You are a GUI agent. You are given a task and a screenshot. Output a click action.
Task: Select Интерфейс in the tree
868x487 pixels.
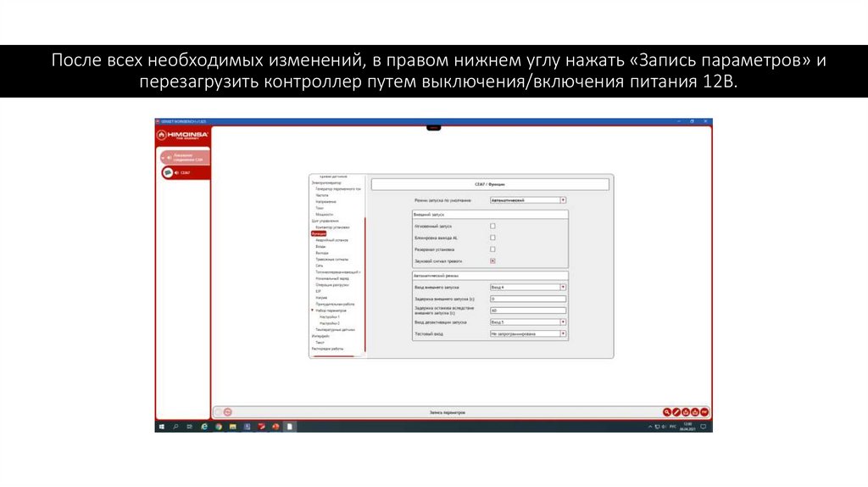(320, 336)
